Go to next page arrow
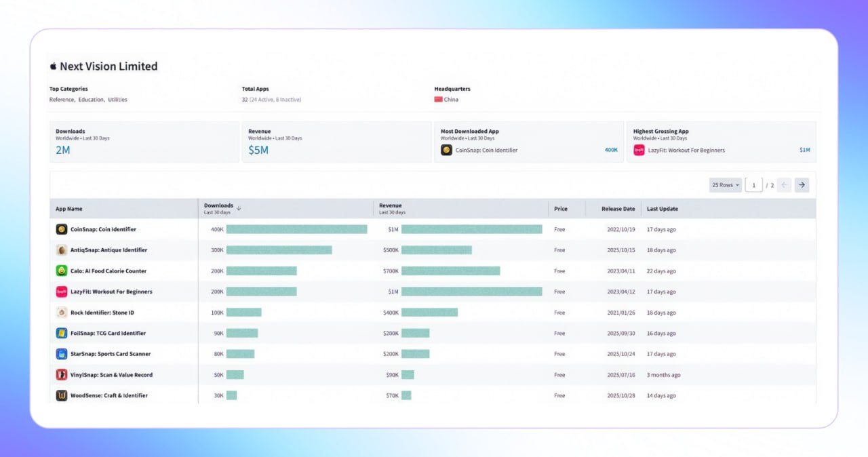Viewport: 868px width, 457px height. tap(802, 185)
